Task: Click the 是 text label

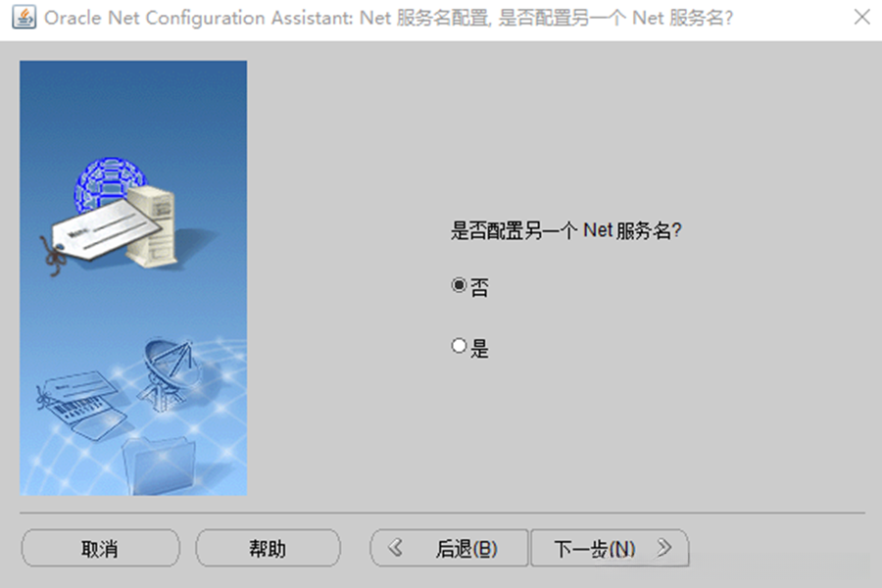Action: tap(480, 348)
